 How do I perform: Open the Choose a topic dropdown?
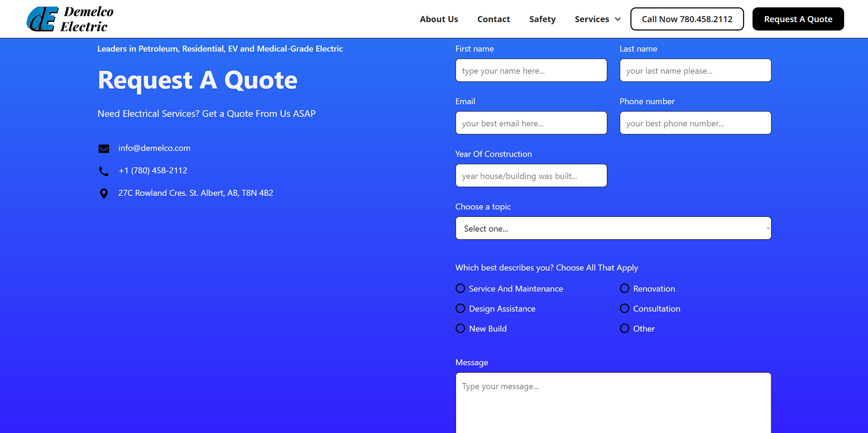tap(613, 228)
